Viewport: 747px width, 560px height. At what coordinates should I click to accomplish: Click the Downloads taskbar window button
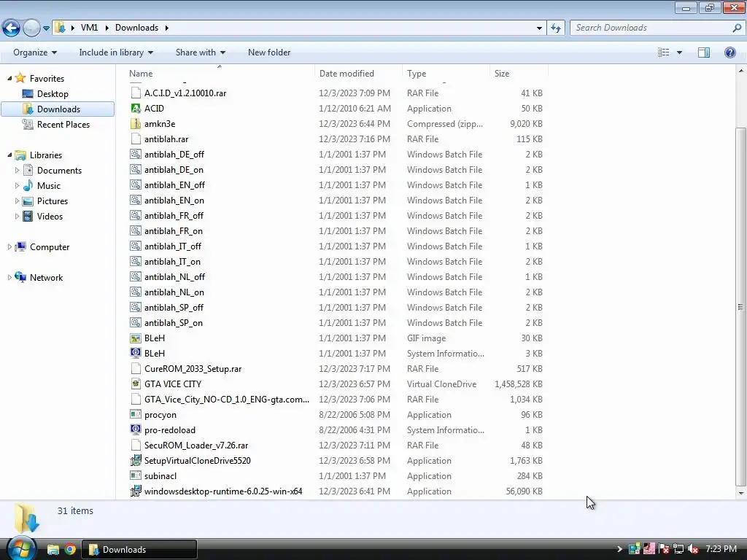[x=139, y=550]
